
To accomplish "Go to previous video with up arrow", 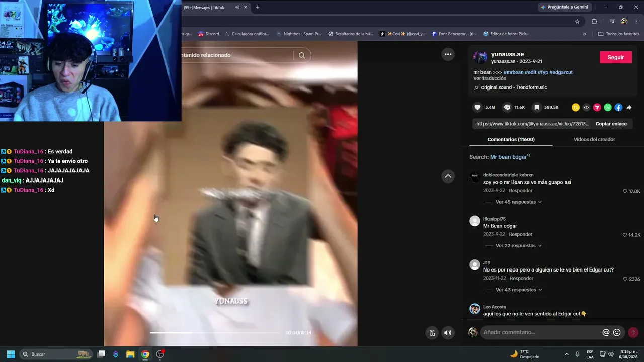I will (448, 176).
